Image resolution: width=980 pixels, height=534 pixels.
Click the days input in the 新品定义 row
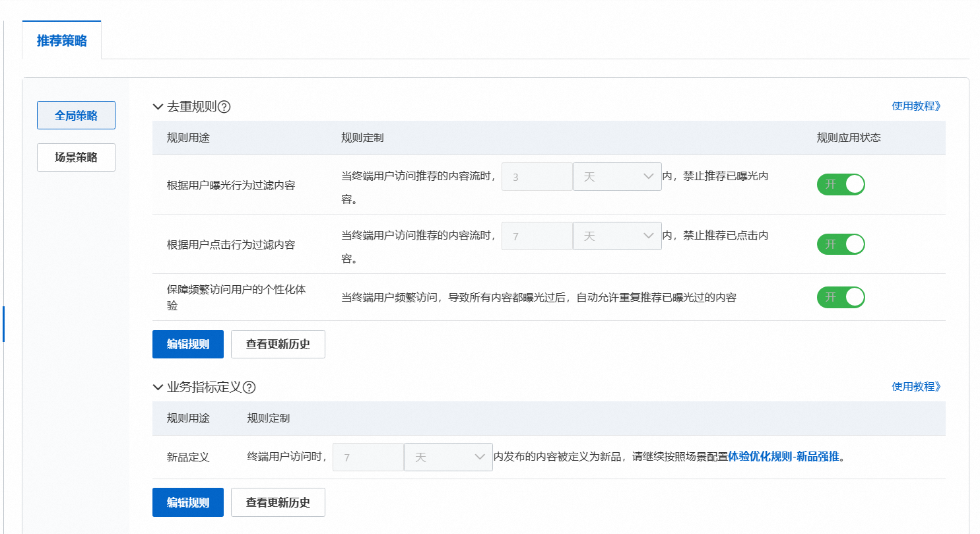(x=368, y=457)
